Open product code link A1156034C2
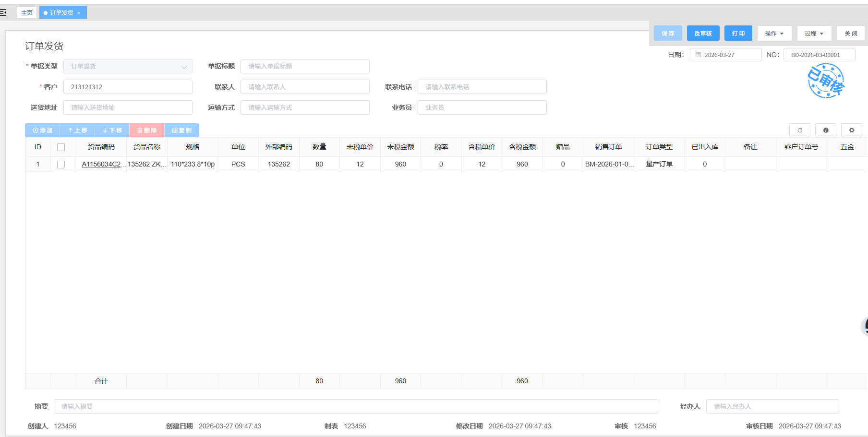868x437 pixels. (102, 164)
